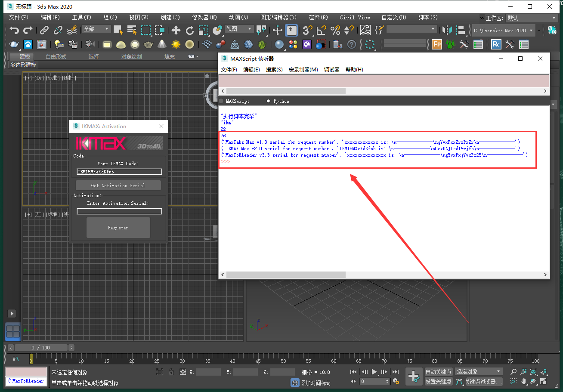Open the project path C:\Users dropdown
This screenshot has height=392, width=563.
tap(504, 31)
